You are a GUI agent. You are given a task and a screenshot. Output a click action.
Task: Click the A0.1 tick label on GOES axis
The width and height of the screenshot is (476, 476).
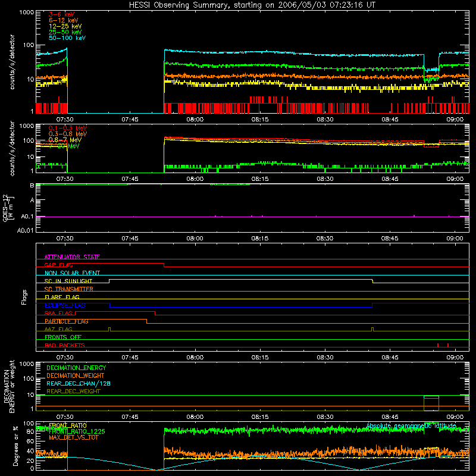(27, 217)
